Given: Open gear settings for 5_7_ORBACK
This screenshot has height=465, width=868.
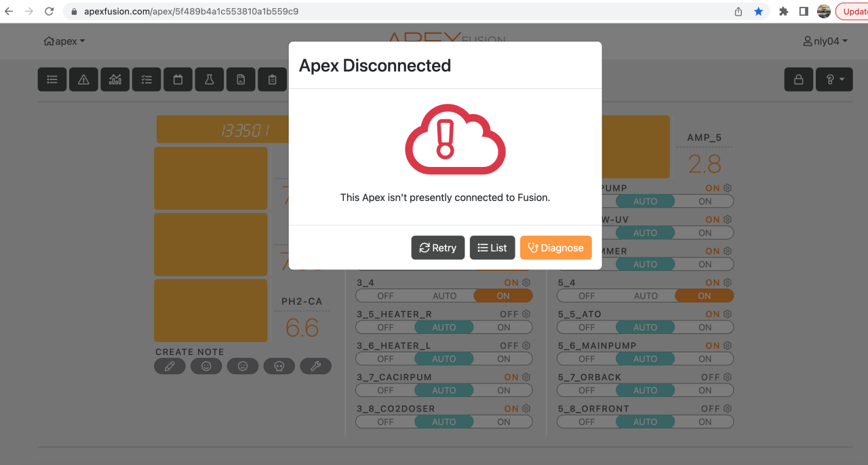Looking at the screenshot, I should click(728, 377).
